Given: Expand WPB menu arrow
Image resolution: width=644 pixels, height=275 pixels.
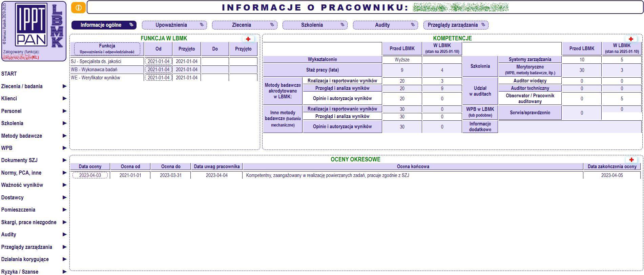Looking at the screenshot, I should pos(64,148).
